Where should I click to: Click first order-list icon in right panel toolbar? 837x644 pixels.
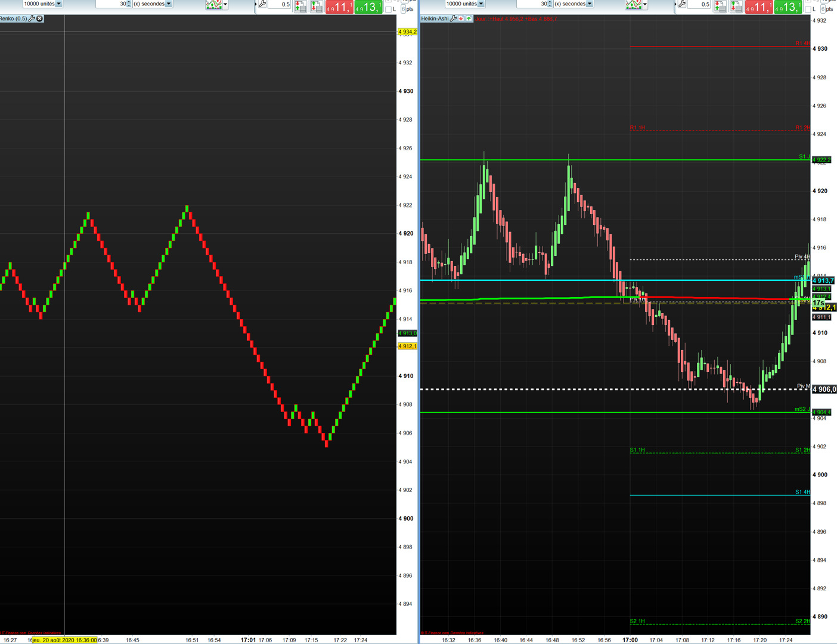pos(720,7)
